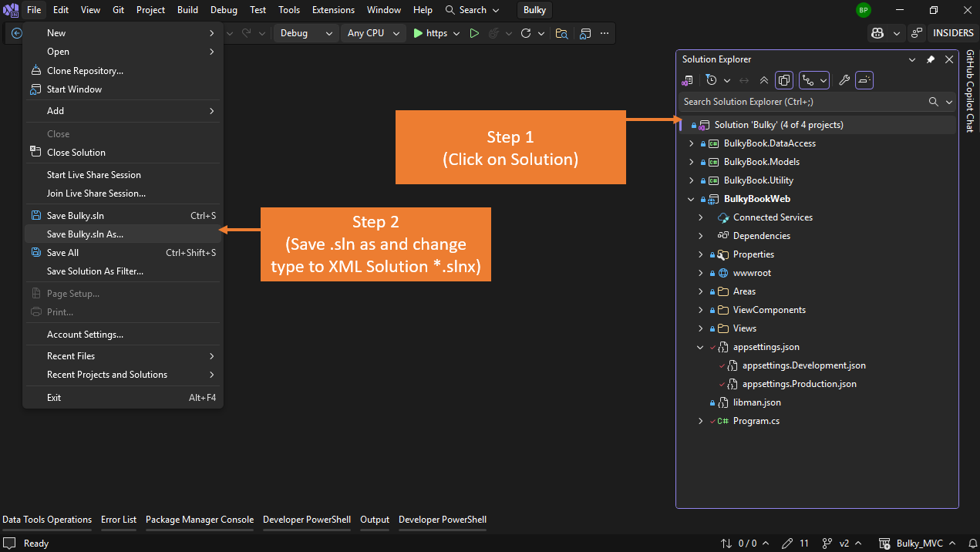Click the Start Without Debugging play icon

[x=474, y=33]
